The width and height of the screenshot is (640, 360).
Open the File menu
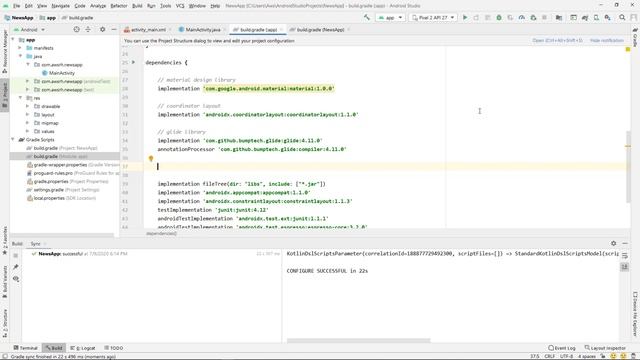[x=16, y=6]
